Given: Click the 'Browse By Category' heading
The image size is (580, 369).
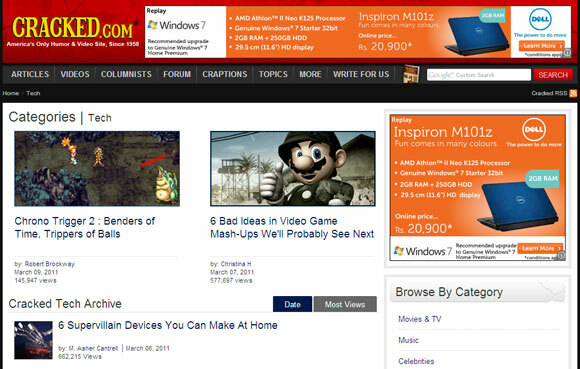Looking at the screenshot, I should click(449, 292).
